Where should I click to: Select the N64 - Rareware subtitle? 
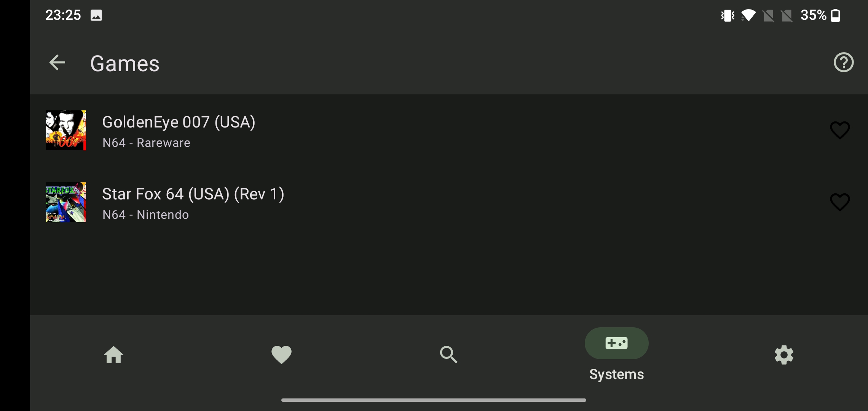point(146,143)
